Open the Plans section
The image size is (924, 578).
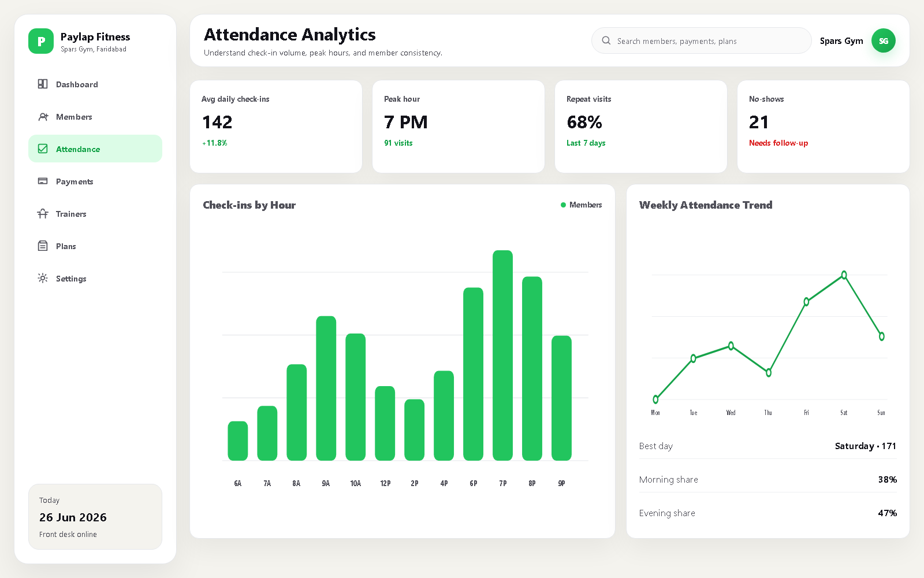coord(95,246)
